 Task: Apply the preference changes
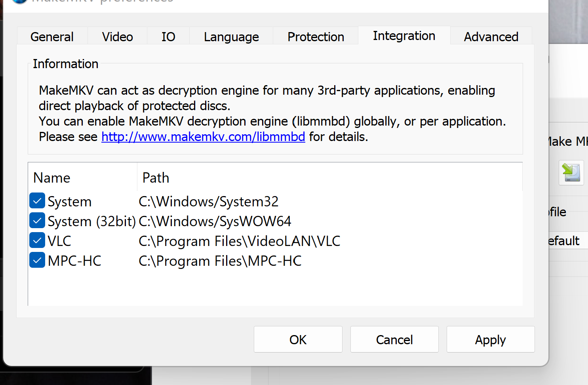click(x=491, y=339)
